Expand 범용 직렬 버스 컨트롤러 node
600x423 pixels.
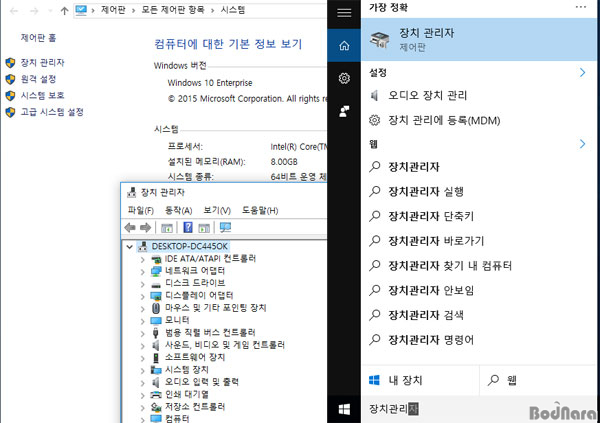tap(142, 333)
